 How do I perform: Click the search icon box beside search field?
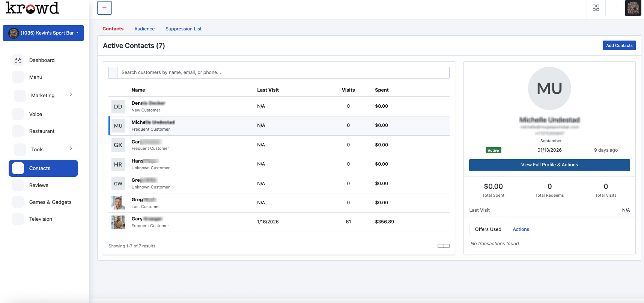(113, 73)
